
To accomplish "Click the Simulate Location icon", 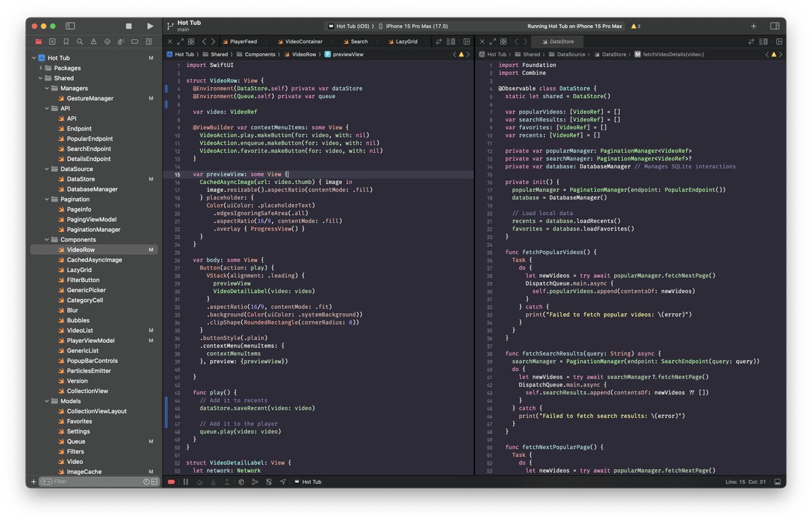I will (284, 481).
